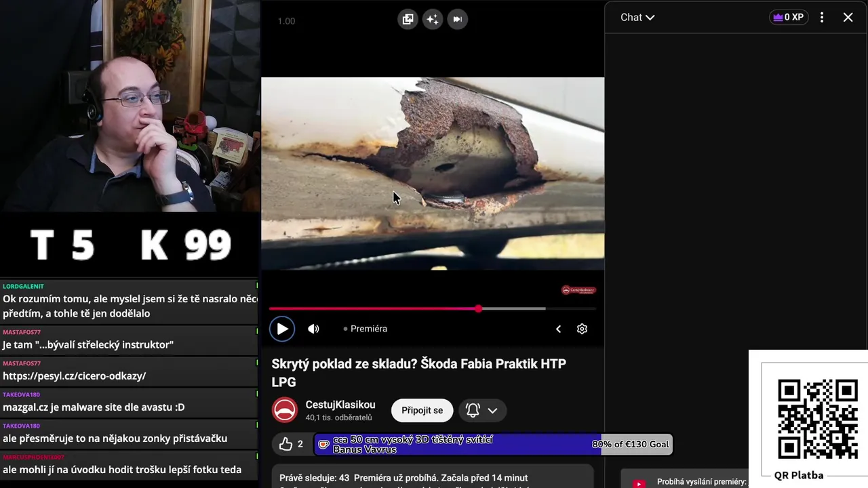Click the 0 XP crown badge
868x488 pixels.
(x=789, y=18)
